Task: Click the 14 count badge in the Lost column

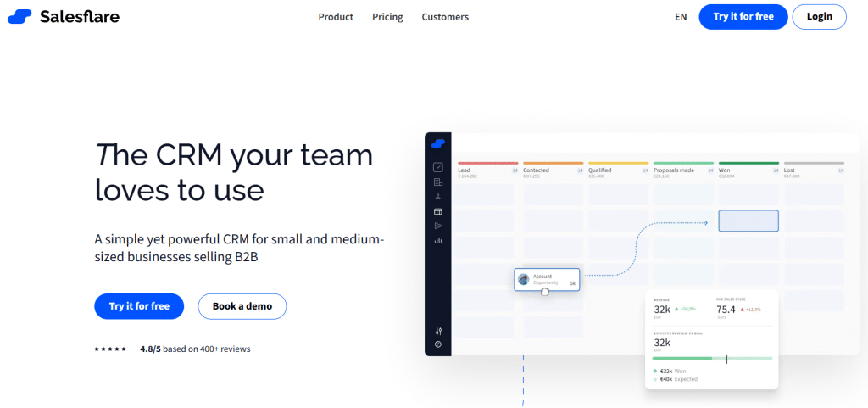Action: 840,170
